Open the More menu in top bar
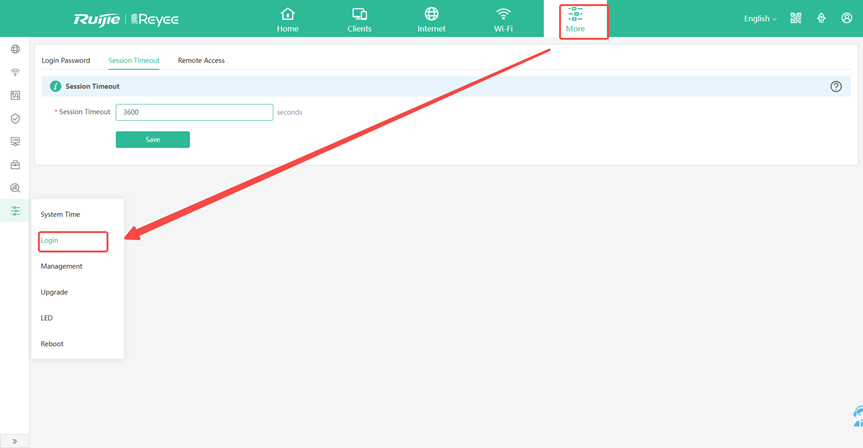 pyautogui.click(x=575, y=19)
